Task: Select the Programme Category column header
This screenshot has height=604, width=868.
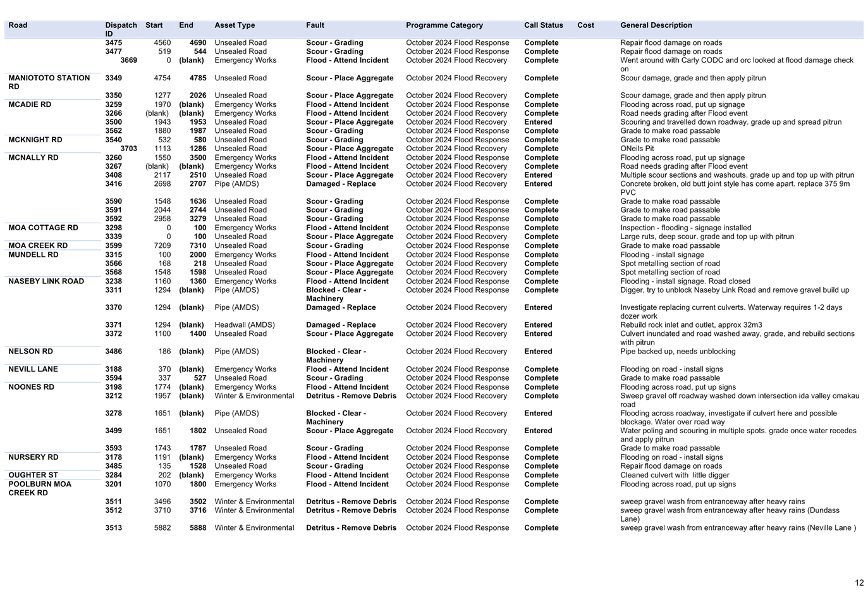Action: tap(444, 25)
